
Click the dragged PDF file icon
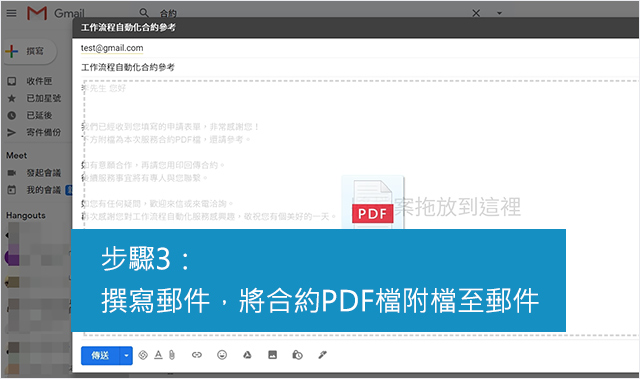pyautogui.click(x=373, y=202)
